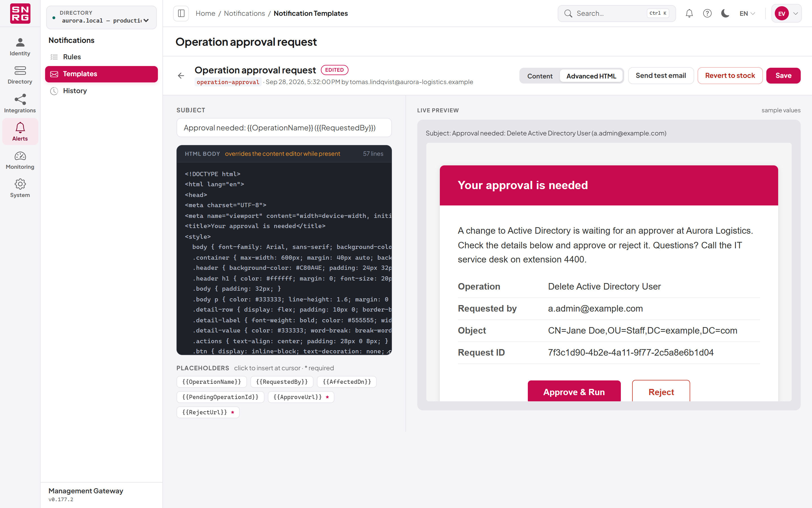Expand the directory selector aurora.local
812x508 pixels.
coord(102,17)
